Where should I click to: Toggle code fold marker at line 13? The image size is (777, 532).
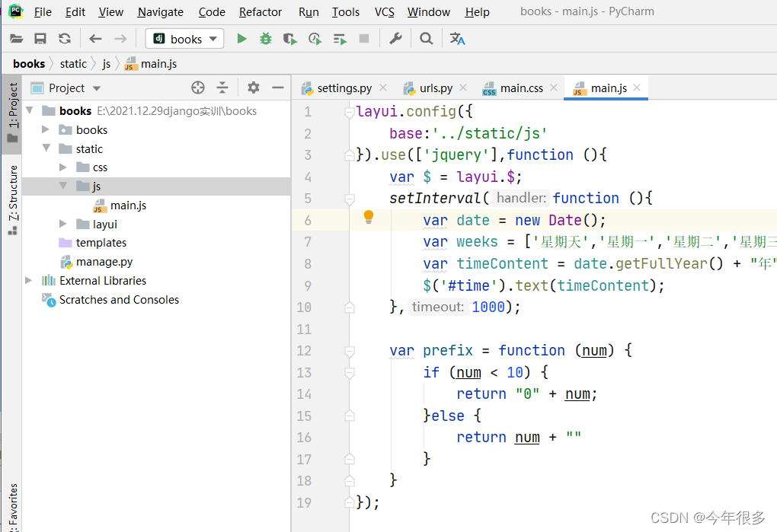tap(350, 373)
